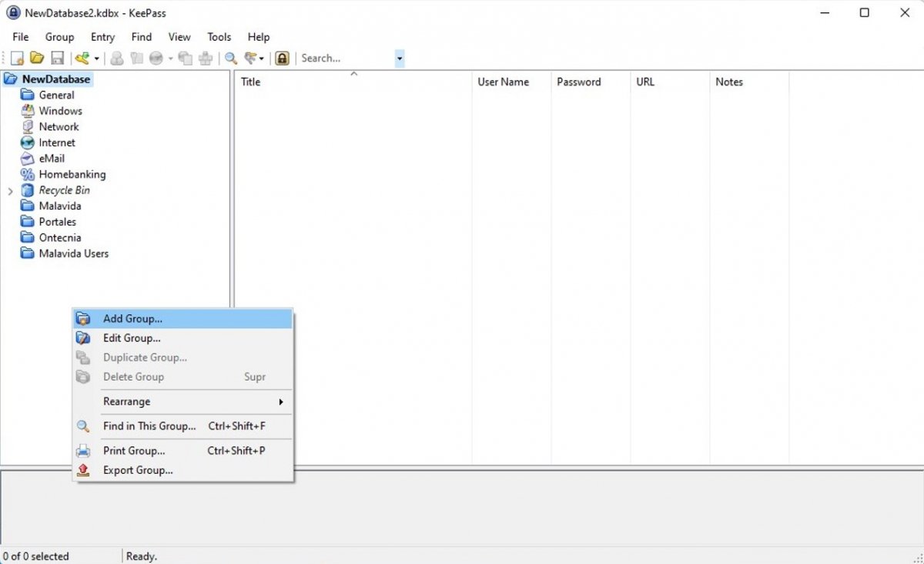Choose Edit Group... from context menu
Image resolution: width=924 pixels, height=564 pixels.
(182, 337)
